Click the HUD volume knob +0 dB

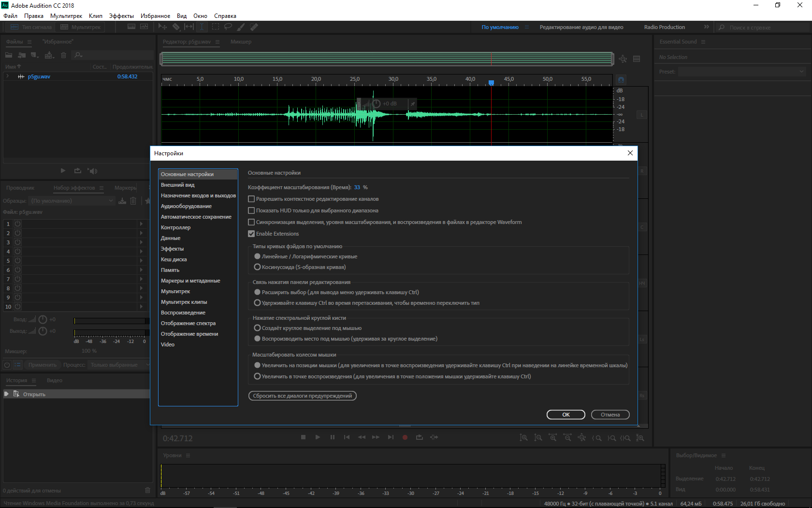coord(377,104)
